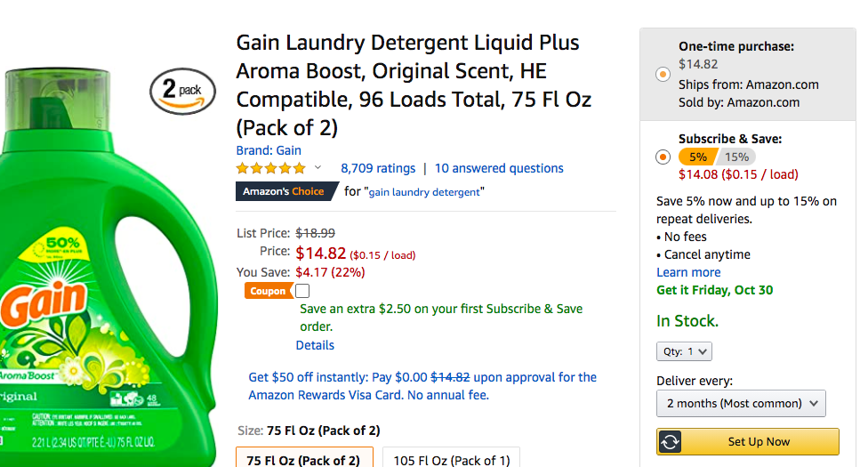
Task: Click the 5% savings tier pill
Action: pyautogui.click(x=697, y=157)
